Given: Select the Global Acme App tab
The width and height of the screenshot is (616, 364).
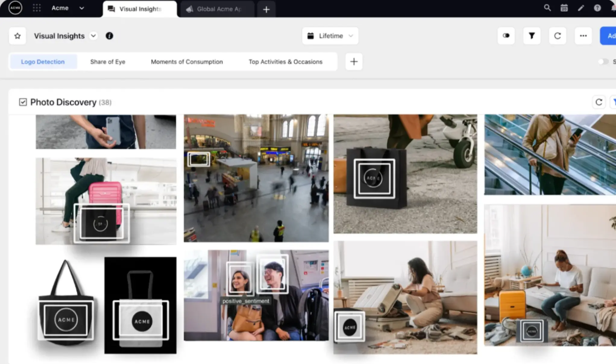Looking at the screenshot, I should pos(217,9).
